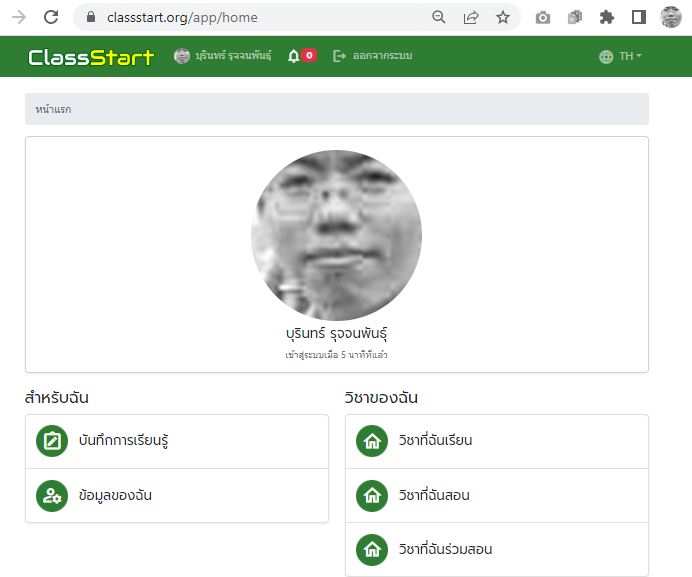This screenshot has width=692, height=577.
Task: Click ออกจากระบบ logout link
Action: point(382,56)
